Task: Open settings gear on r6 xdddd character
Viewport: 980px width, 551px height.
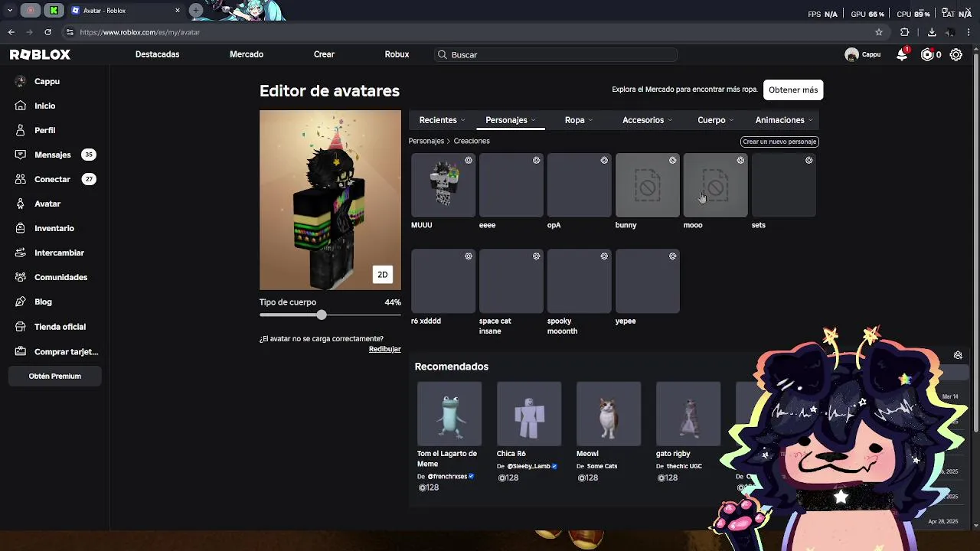Action: click(469, 256)
